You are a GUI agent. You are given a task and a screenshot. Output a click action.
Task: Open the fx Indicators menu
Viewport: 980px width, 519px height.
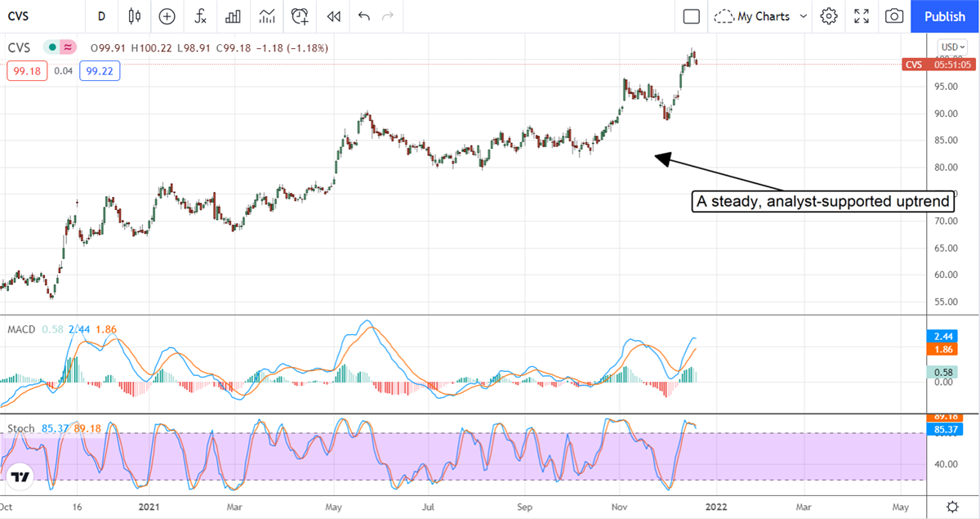pos(200,16)
